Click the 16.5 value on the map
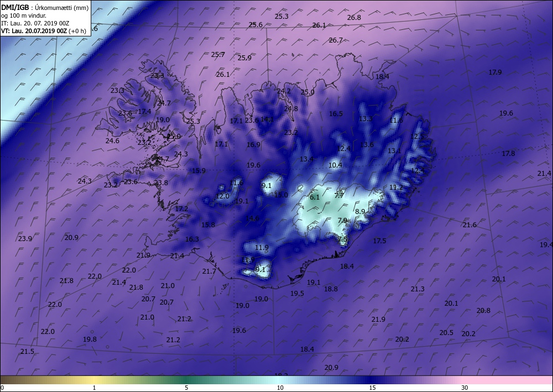Image resolution: width=553 pixels, height=392 pixels. coord(336,113)
